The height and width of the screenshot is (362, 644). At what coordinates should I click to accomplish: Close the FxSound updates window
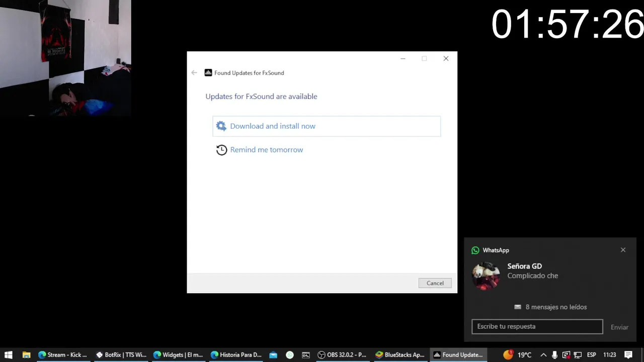pyautogui.click(x=446, y=59)
